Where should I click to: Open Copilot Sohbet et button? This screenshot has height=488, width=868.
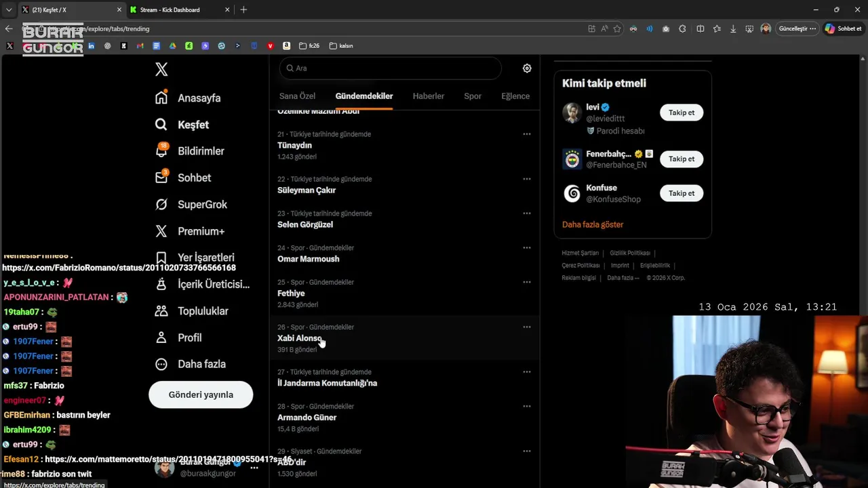(x=844, y=28)
